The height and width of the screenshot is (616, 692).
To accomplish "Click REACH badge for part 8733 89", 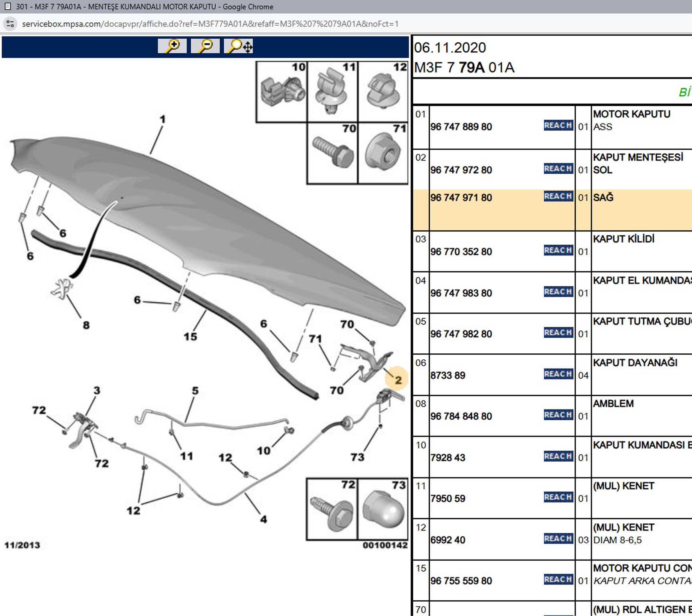I will click(558, 374).
